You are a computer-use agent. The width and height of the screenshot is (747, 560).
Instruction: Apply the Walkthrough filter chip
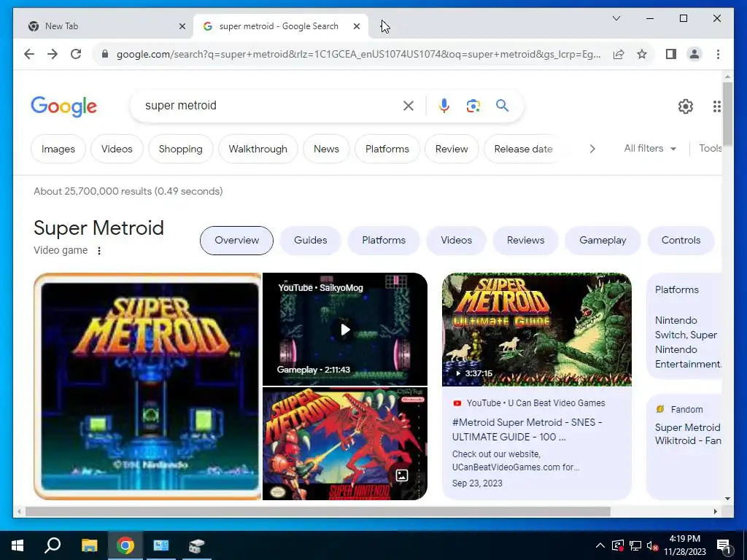coord(258,149)
